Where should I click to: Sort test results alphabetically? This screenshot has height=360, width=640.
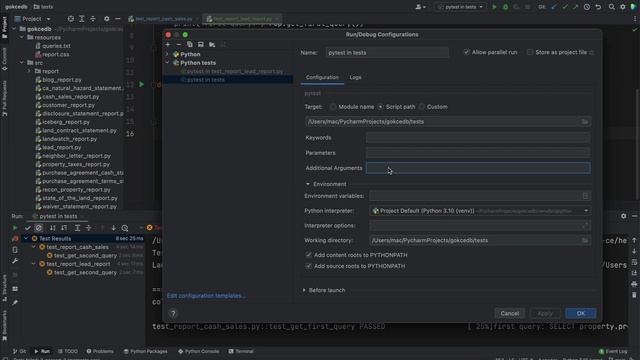coord(53,228)
